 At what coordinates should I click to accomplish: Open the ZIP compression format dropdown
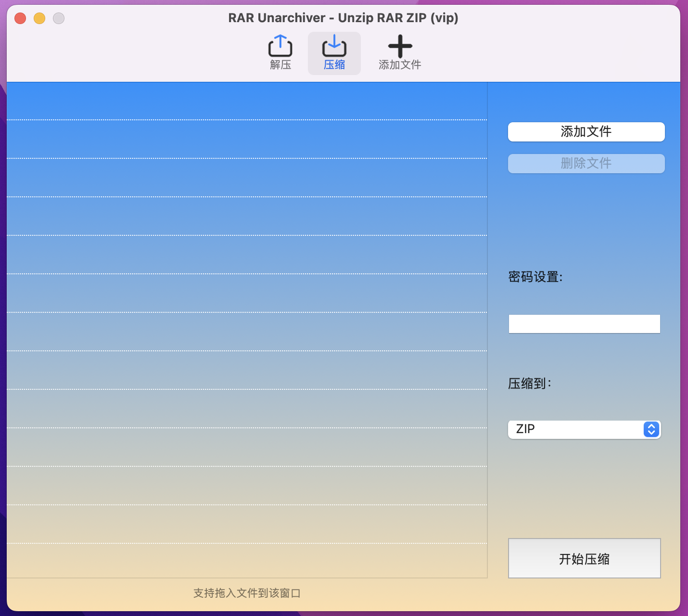[577, 429]
